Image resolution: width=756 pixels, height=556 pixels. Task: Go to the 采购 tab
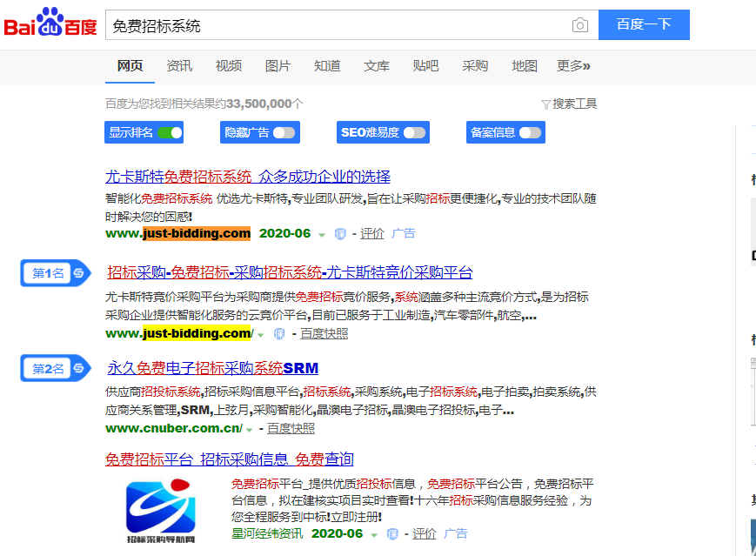pos(475,66)
